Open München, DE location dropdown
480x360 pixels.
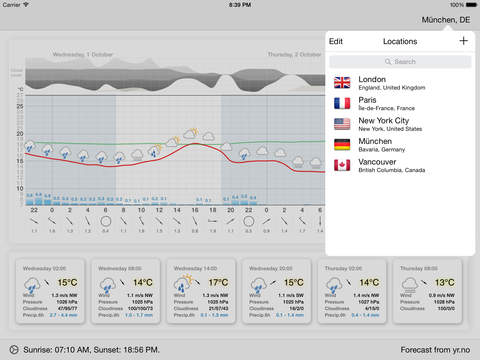(446, 20)
